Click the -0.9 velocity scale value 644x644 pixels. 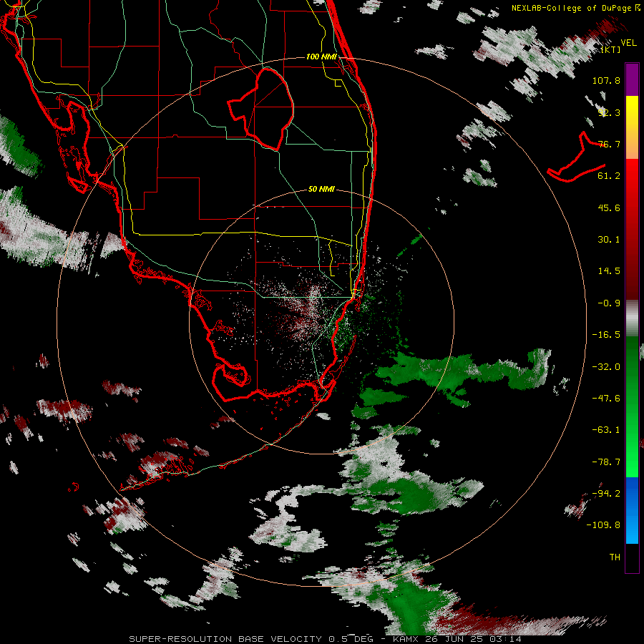tap(609, 303)
